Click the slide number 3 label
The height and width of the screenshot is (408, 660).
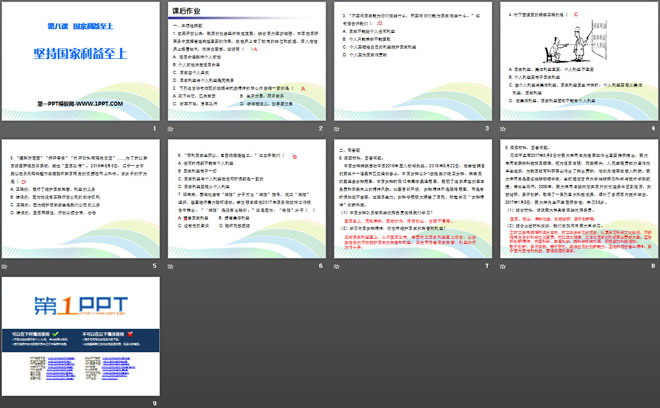point(484,129)
